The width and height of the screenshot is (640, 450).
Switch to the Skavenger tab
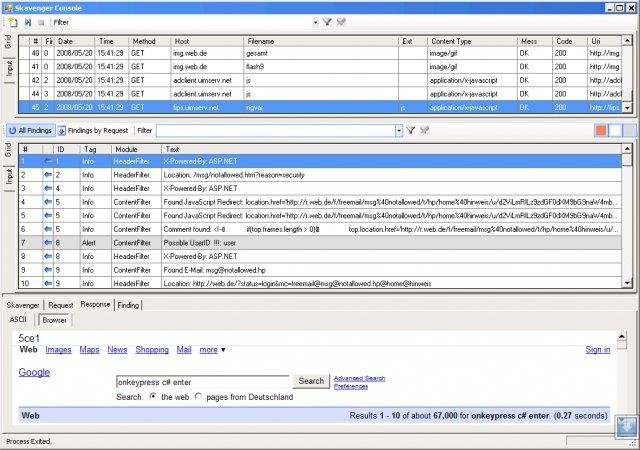[x=23, y=305]
